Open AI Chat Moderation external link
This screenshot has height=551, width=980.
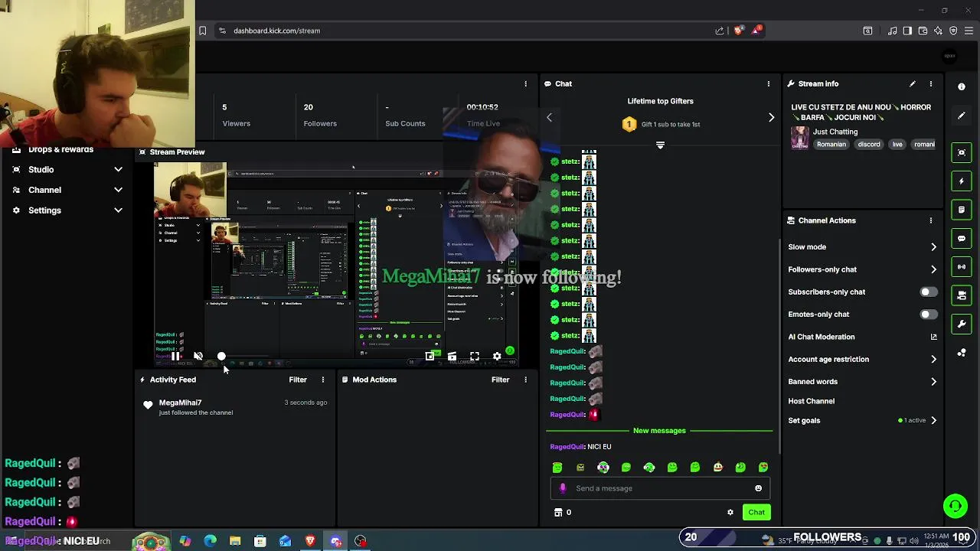pyautogui.click(x=933, y=337)
